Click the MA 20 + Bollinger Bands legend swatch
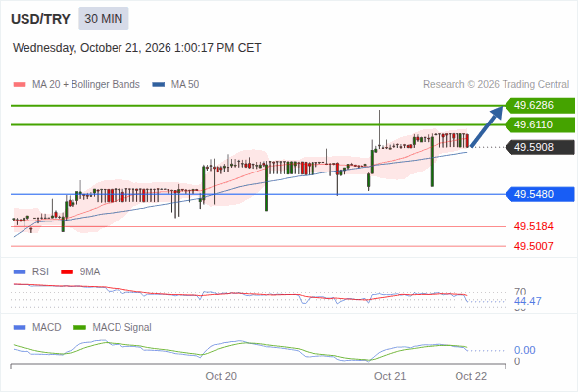 [20, 85]
